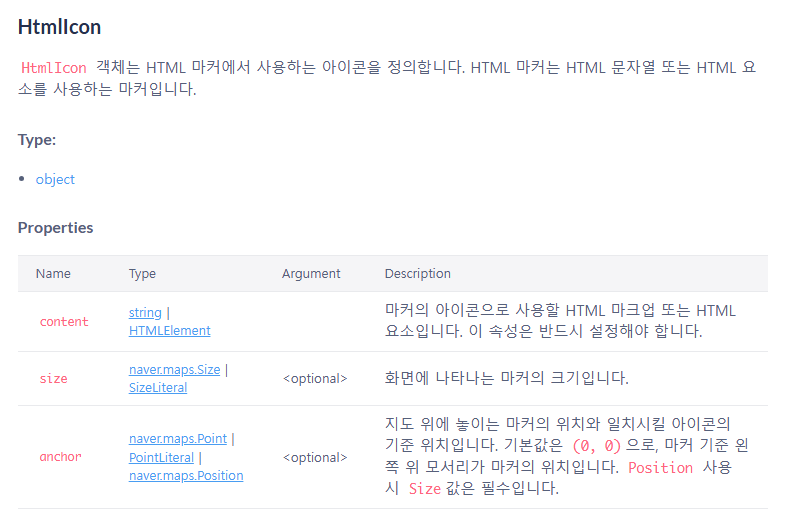
Task: Open the PointLiteral type link
Action: point(161,458)
